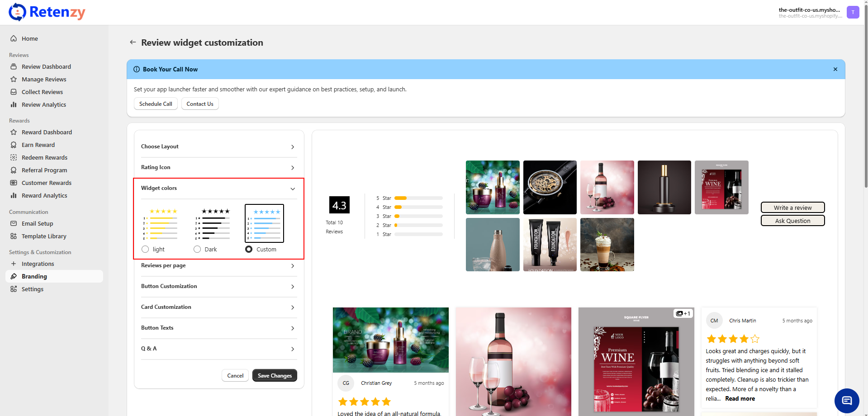The width and height of the screenshot is (868, 416).
Task: Open the live chat bubble icon
Action: tap(846, 401)
